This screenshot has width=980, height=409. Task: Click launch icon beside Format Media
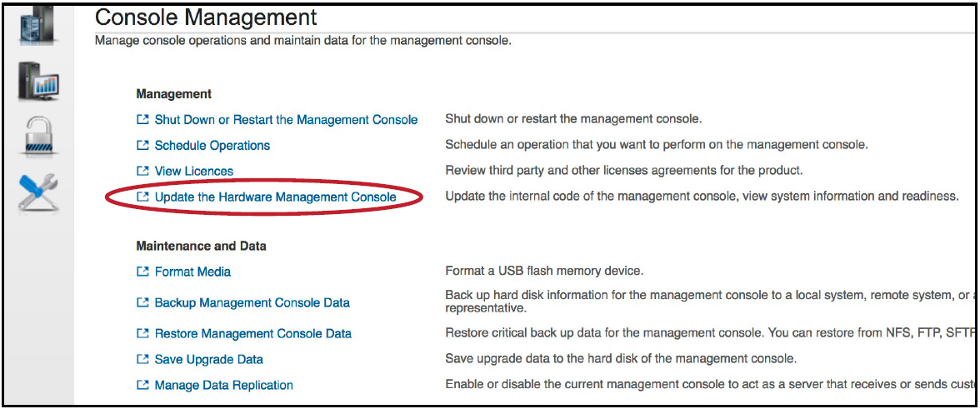click(x=142, y=272)
